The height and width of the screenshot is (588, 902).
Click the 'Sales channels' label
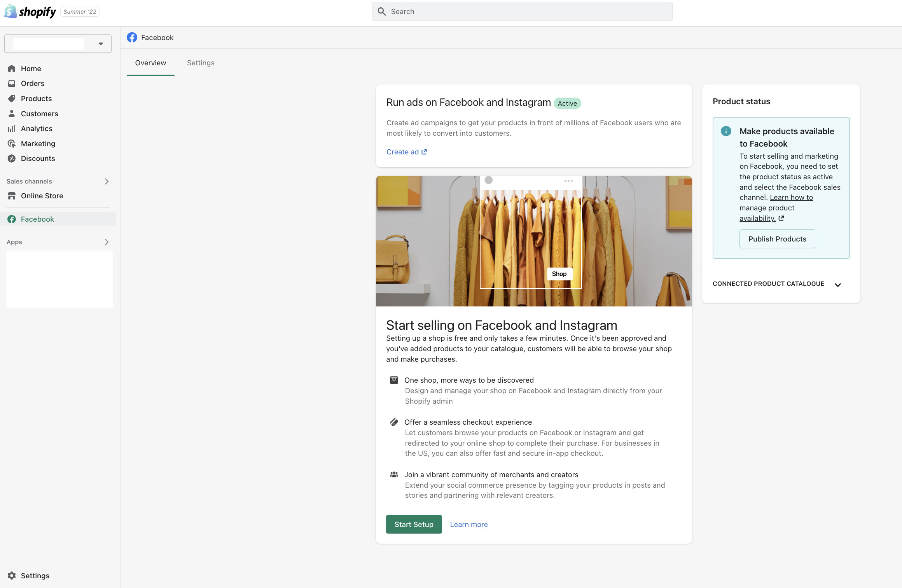click(29, 181)
